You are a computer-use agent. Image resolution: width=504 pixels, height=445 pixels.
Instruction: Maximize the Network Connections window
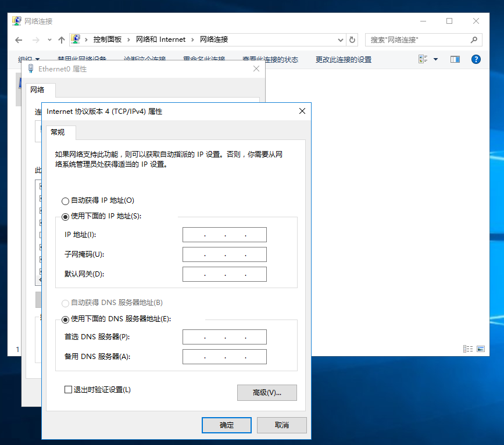(449, 21)
